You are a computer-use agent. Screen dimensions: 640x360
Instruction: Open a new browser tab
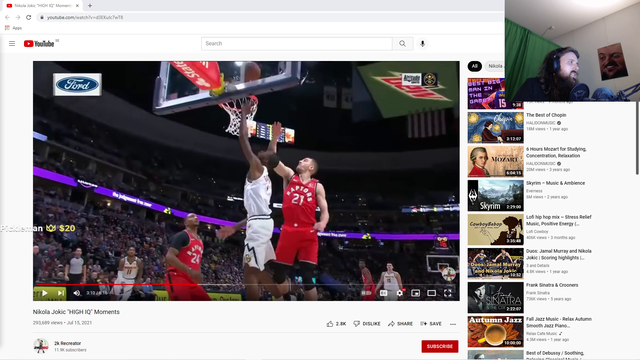point(90,6)
